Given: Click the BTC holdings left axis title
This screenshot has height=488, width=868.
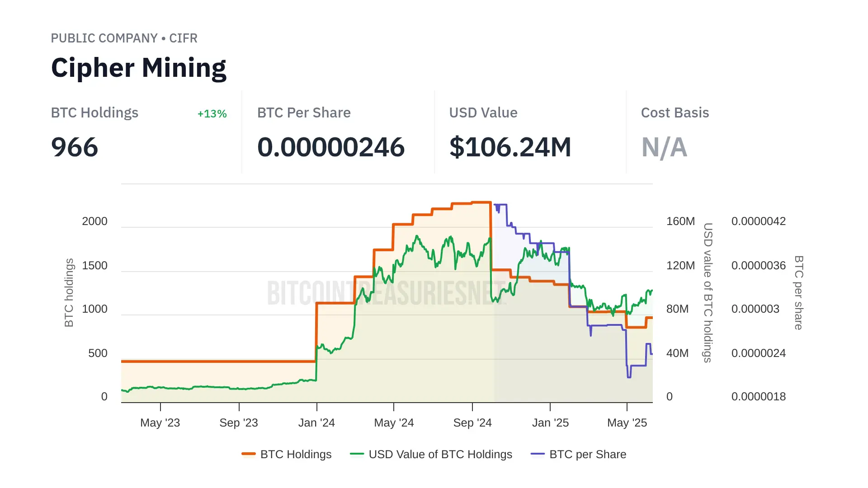Looking at the screenshot, I should point(69,293).
